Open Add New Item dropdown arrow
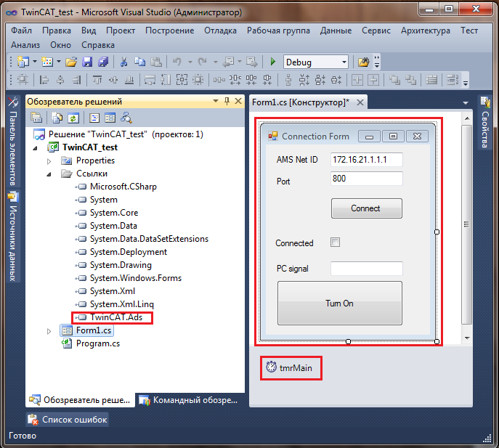499x448 pixels. coord(59,62)
